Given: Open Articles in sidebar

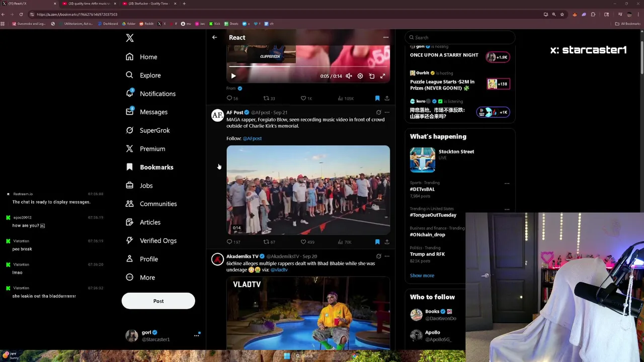Looking at the screenshot, I should (x=143, y=222).
